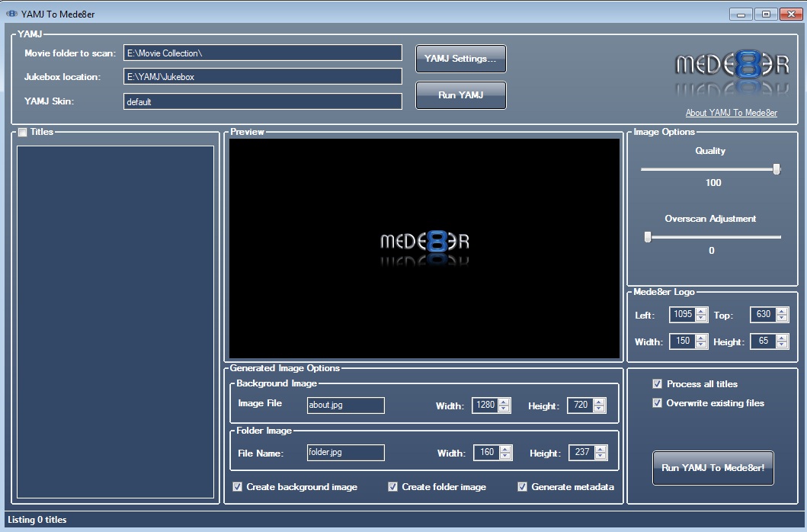Decrease Folder Image Height value

[x=600, y=457]
